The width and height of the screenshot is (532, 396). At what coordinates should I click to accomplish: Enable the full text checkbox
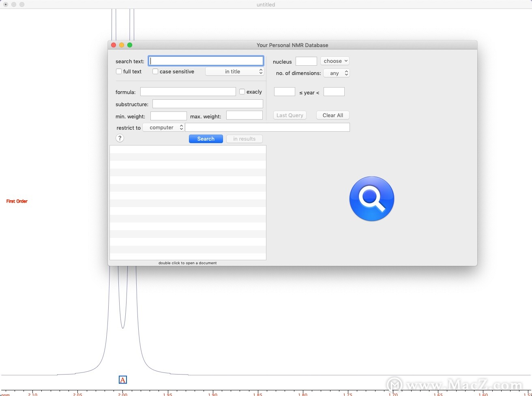[x=119, y=71]
